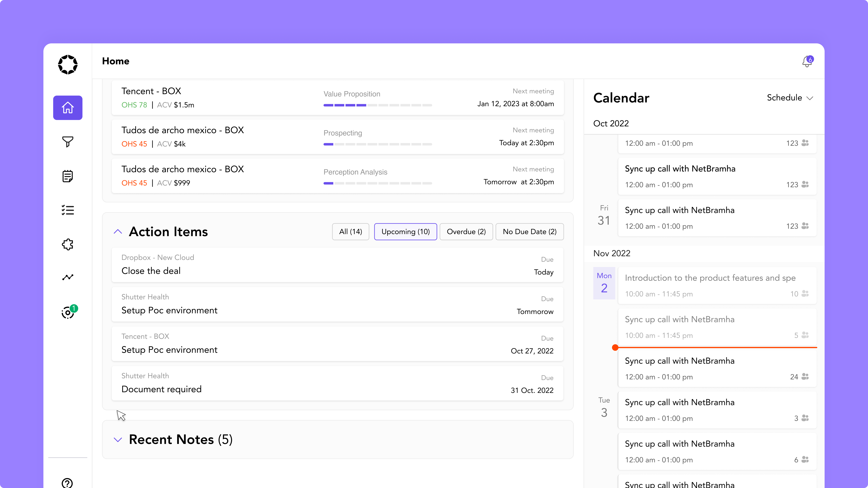The width and height of the screenshot is (868, 488).
Task: Open the Close the deal action item
Action: coord(337,265)
